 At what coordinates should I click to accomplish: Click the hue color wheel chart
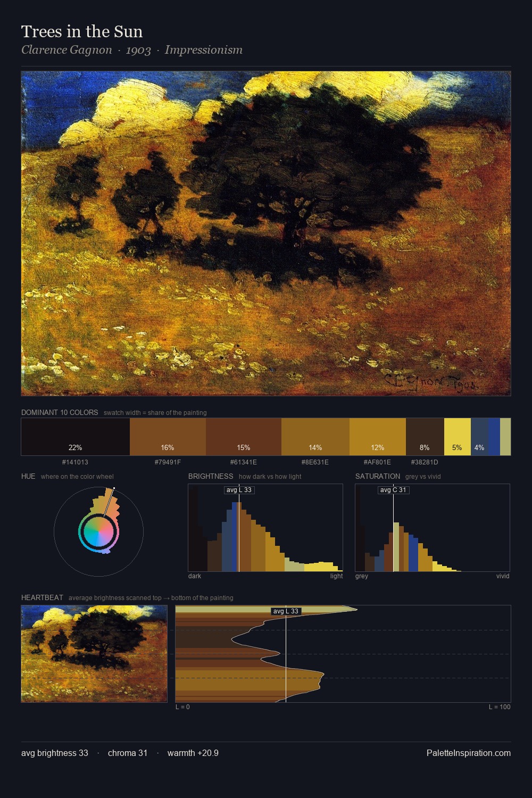tap(98, 531)
